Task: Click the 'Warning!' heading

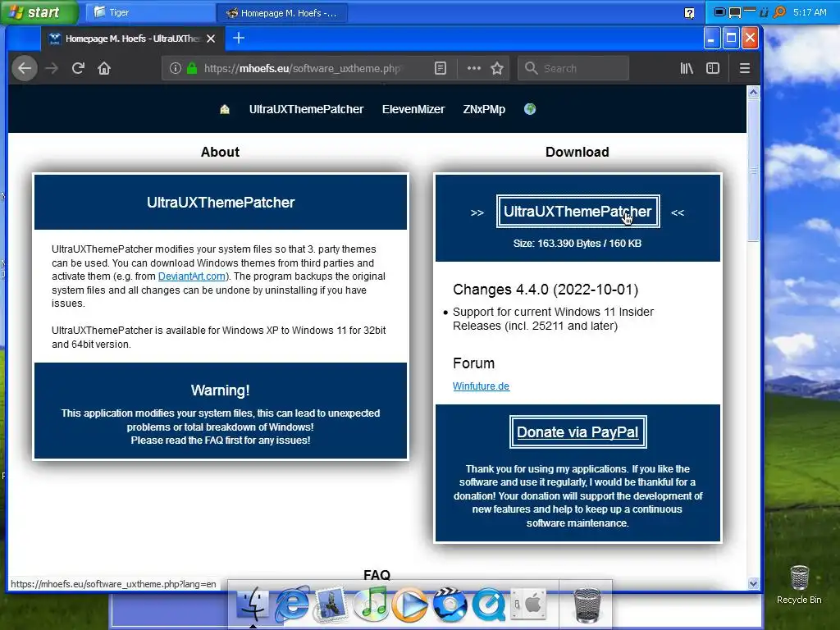Action: (x=220, y=390)
